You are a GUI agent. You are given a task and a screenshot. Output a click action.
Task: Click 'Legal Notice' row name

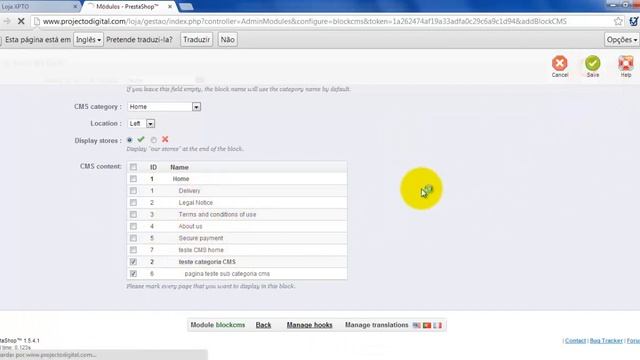[x=196, y=203]
